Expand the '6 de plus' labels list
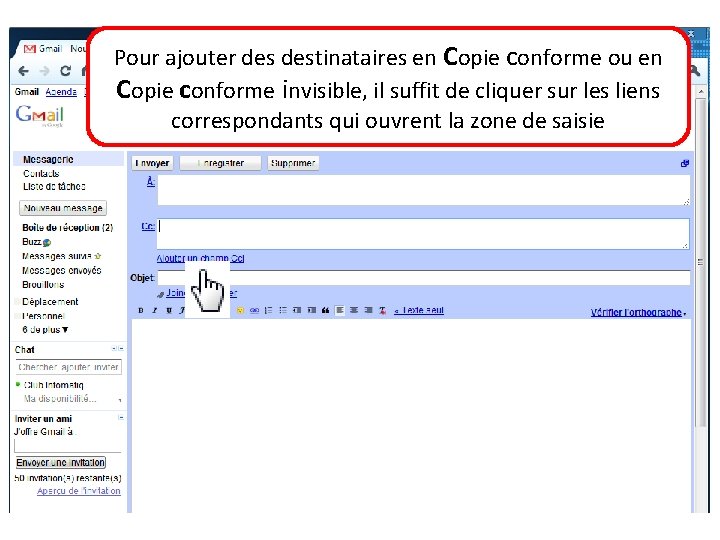Image resolution: width=720 pixels, height=540 pixels. (x=45, y=330)
